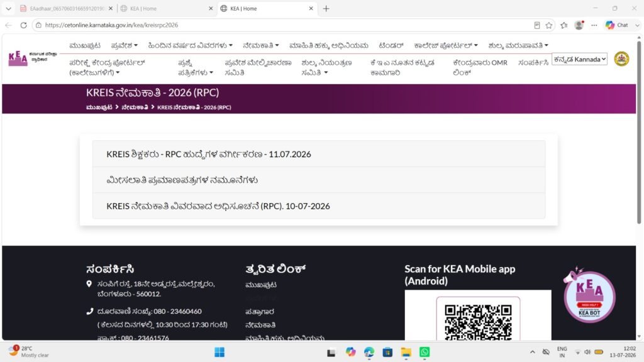This screenshot has height=362, width=644.
Task: Open ಮೀಸಲಾತಿ ಪ್ರಮಾಣಪತ್ರಗಳ ನಮೂನೆಗಳು link
Action: tap(182, 180)
